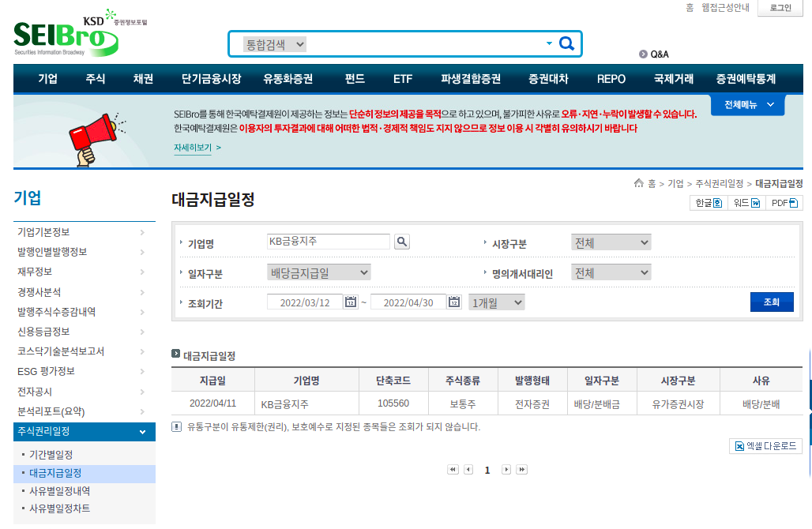Screen dimensions: 812x529
Task: Expand 신용등급정보 in sidebar
Action: tap(85, 332)
